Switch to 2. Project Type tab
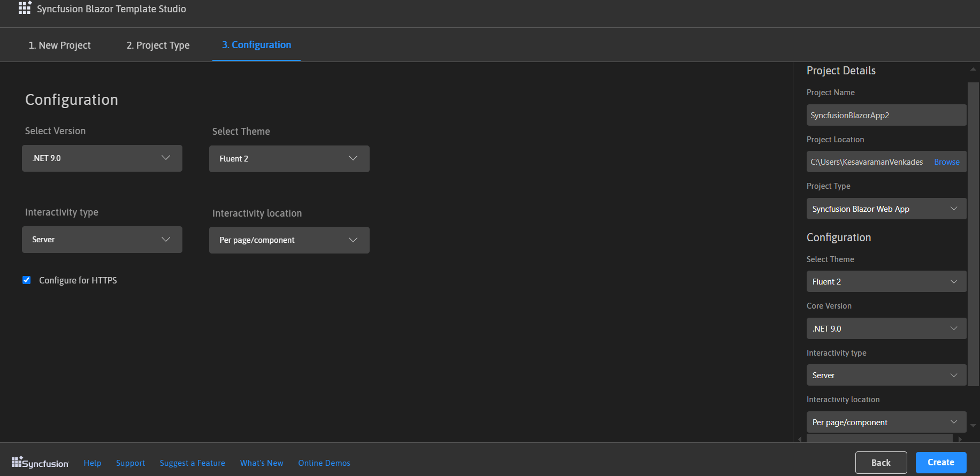 pos(158,45)
